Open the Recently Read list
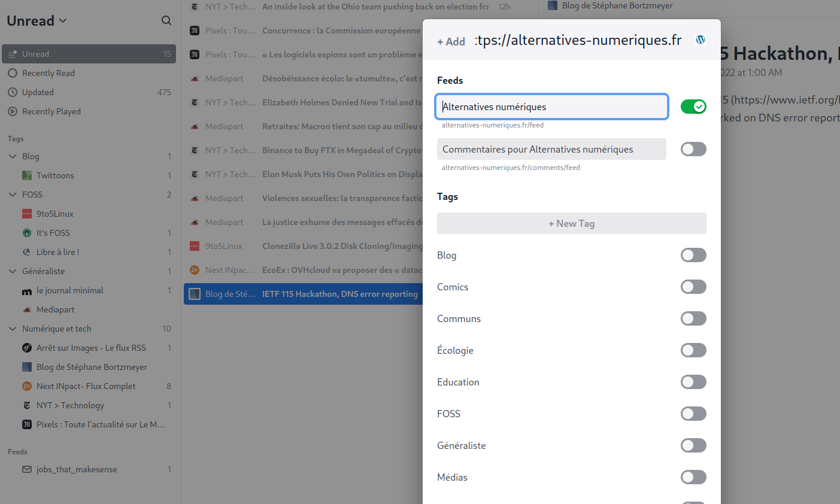This screenshot has width=840, height=504. coord(89,73)
